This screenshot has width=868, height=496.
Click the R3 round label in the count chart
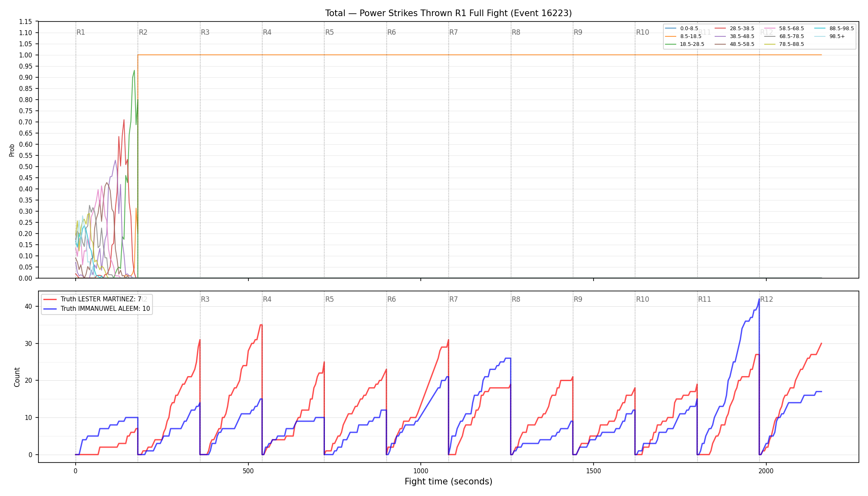click(x=205, y=299)
